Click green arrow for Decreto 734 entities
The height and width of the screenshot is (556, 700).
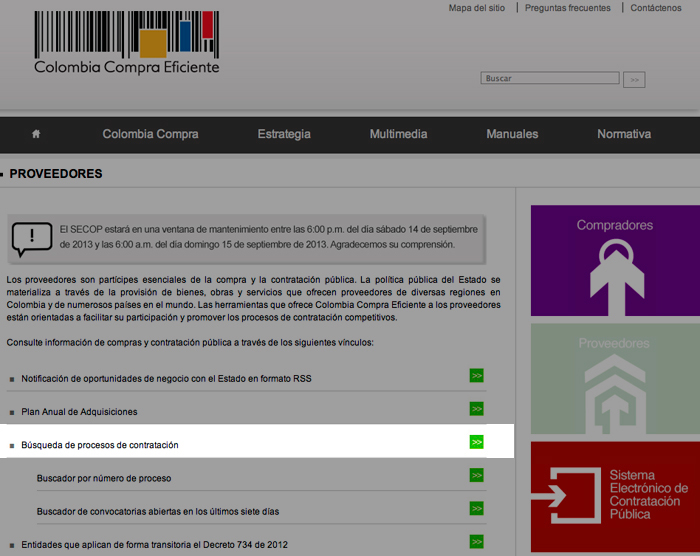(477, 542)
